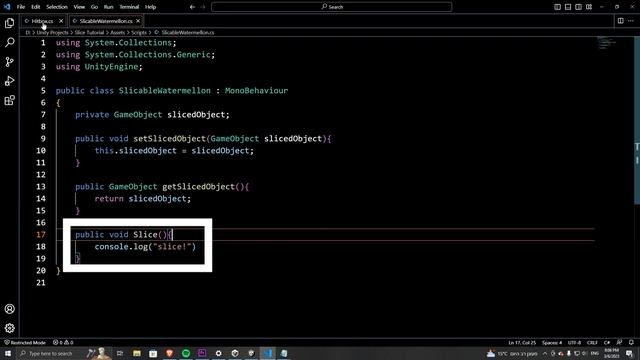Open the Run and Debug view
Viewport: 640px width, 360px height.
9,81
